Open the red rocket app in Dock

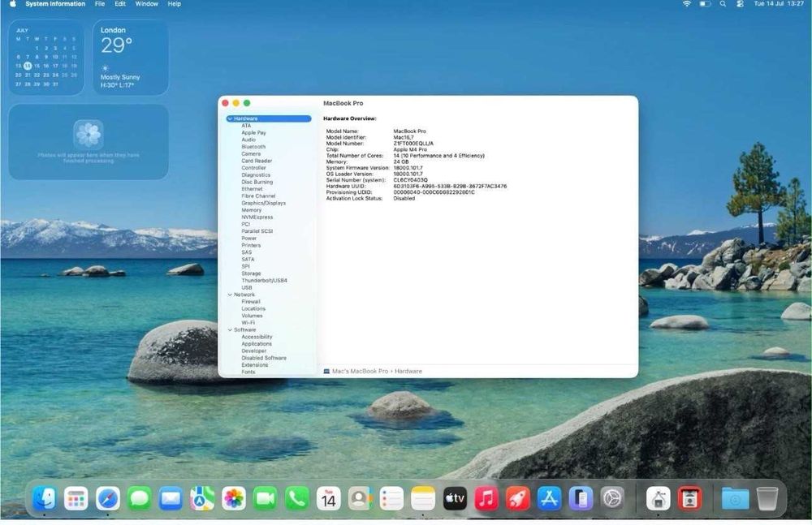(517, 499)
